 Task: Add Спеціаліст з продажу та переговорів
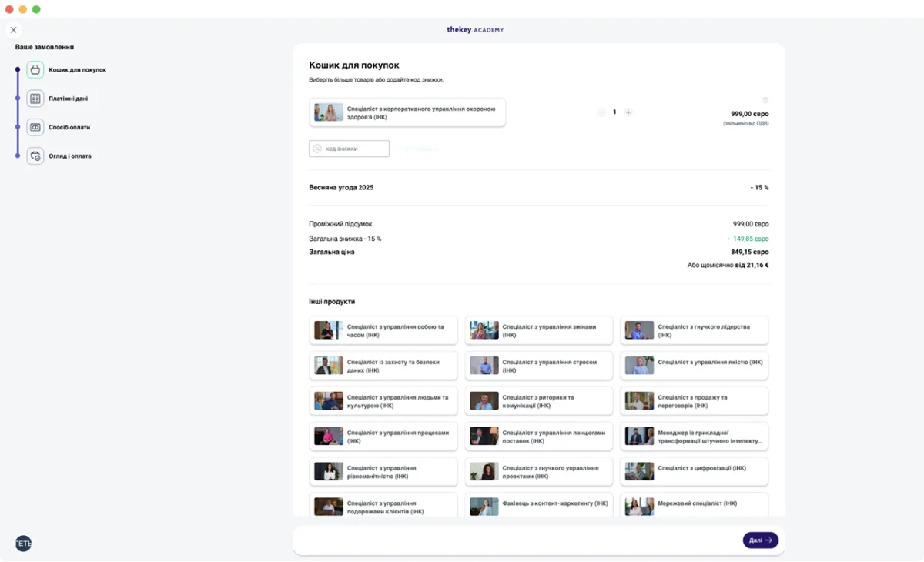695,401
